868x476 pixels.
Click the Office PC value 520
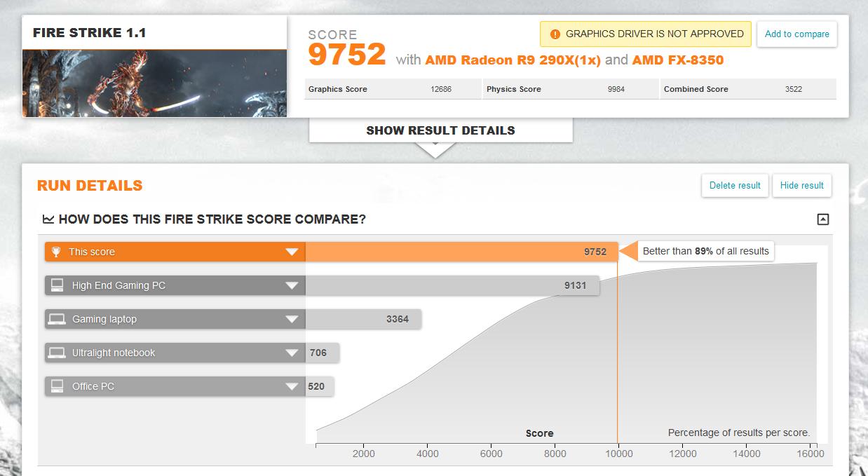(x=316, y=386)
